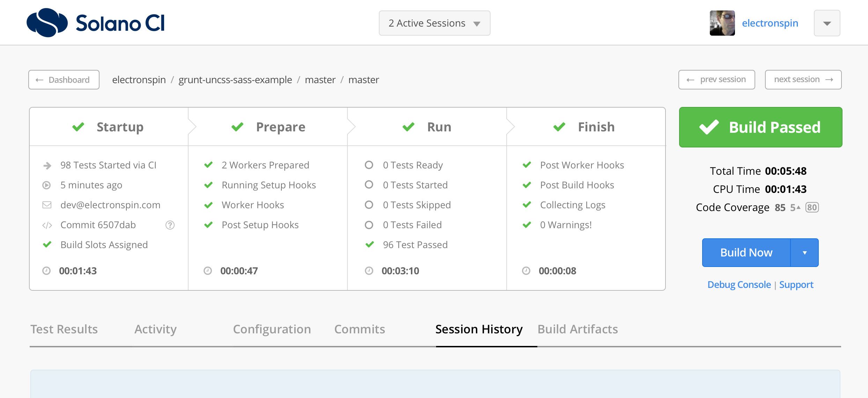Open the 2 Active Sessions dropdown

(434, 23)
